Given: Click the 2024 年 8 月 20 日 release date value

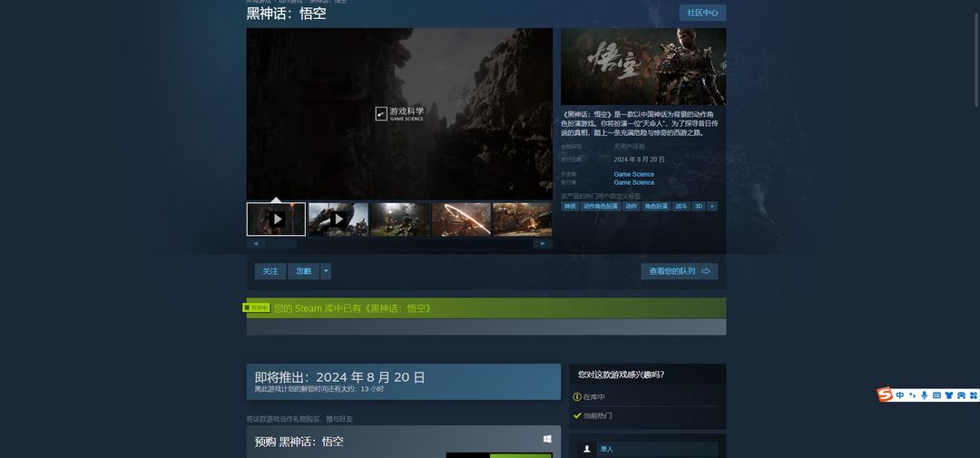Looking at the screenshot, I should (640, 160).
